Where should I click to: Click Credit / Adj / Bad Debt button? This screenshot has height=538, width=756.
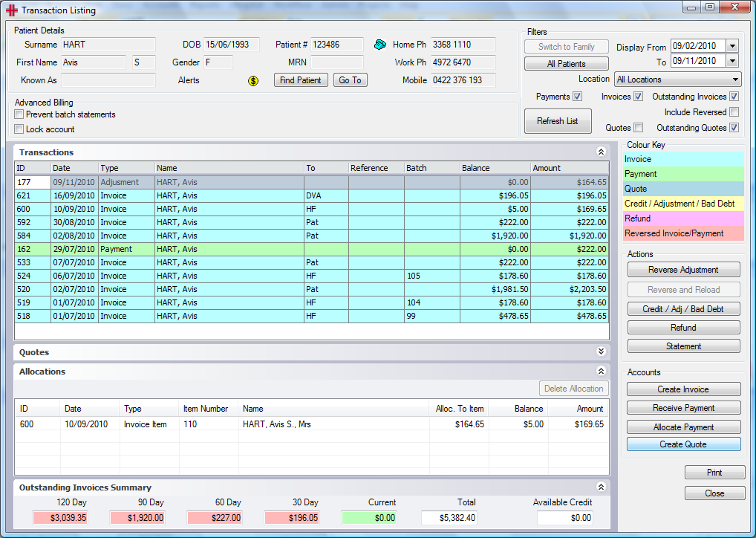[684, 309]
